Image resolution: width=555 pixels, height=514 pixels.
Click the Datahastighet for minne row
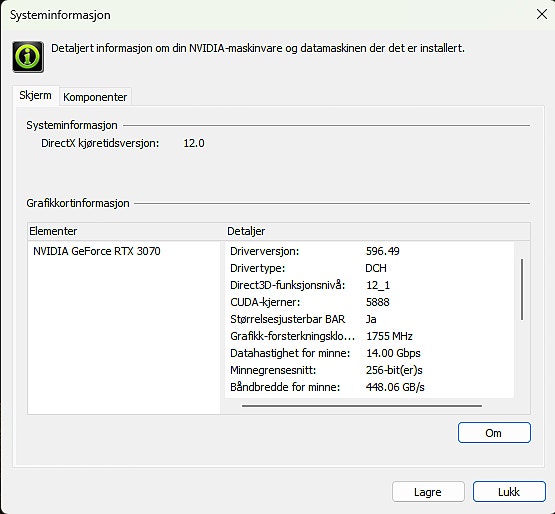pos(369,353)
